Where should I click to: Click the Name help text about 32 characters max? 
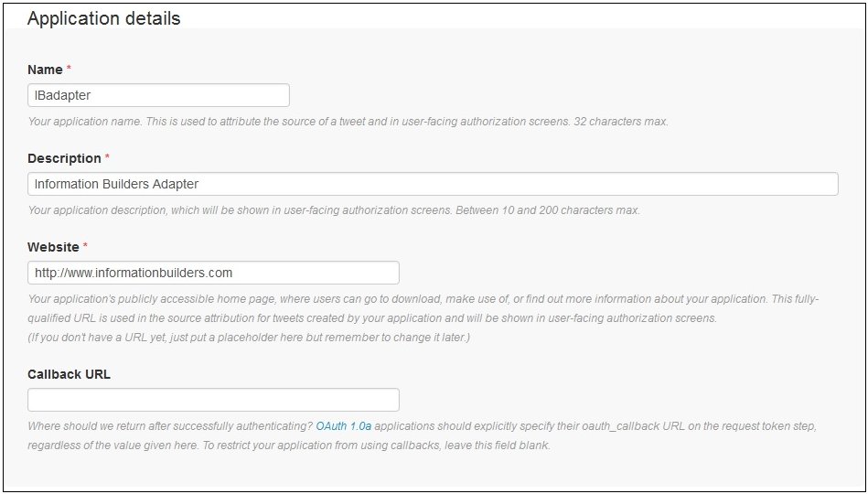[x=348, y=122]
